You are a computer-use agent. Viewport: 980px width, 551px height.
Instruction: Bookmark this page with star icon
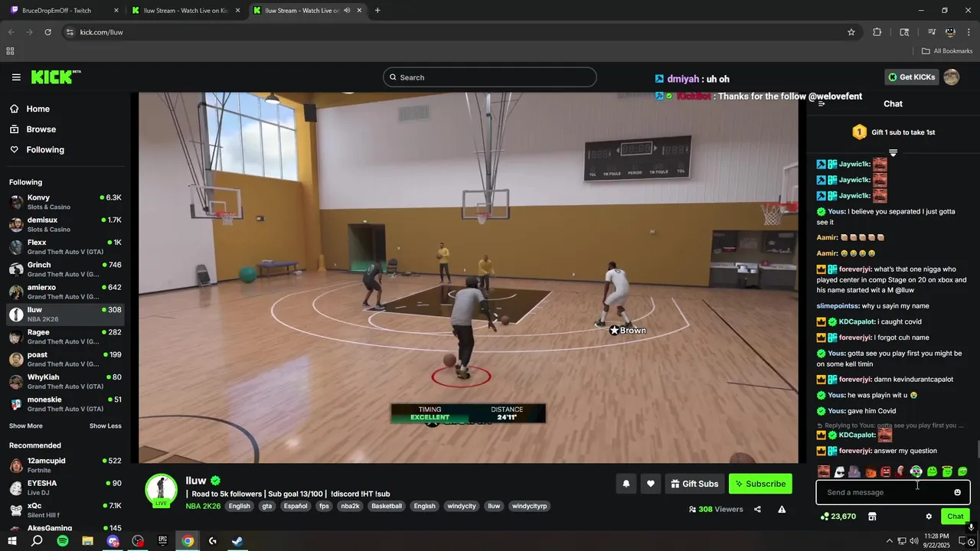[851, 32]
